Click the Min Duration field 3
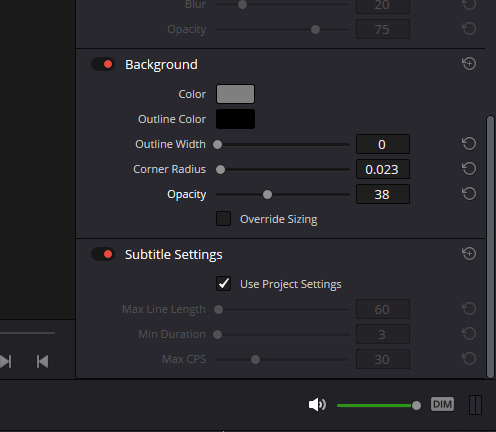Viewport: 496px width, 432px height. 383,334
